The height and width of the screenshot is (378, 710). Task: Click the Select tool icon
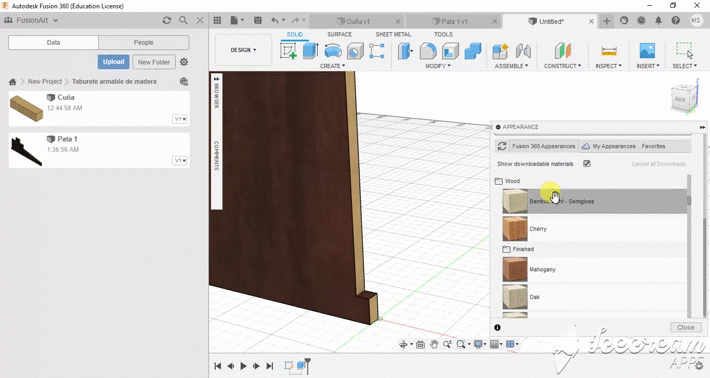(685, 50)
